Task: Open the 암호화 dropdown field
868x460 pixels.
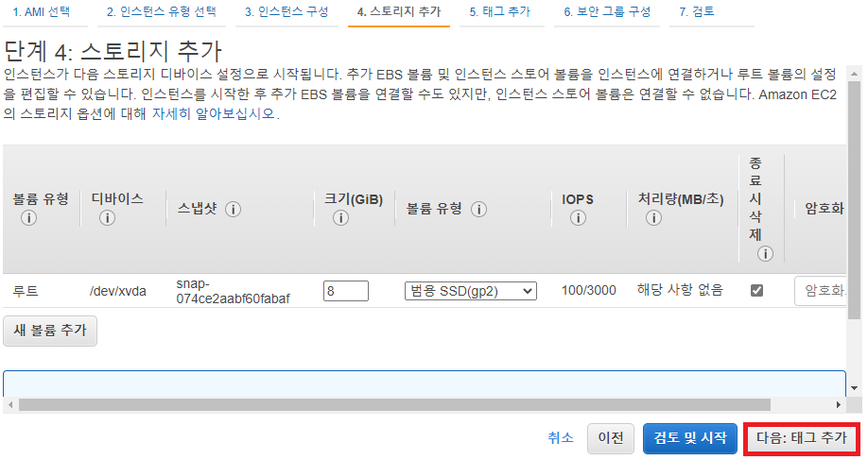Action: [x=821, y=291]
